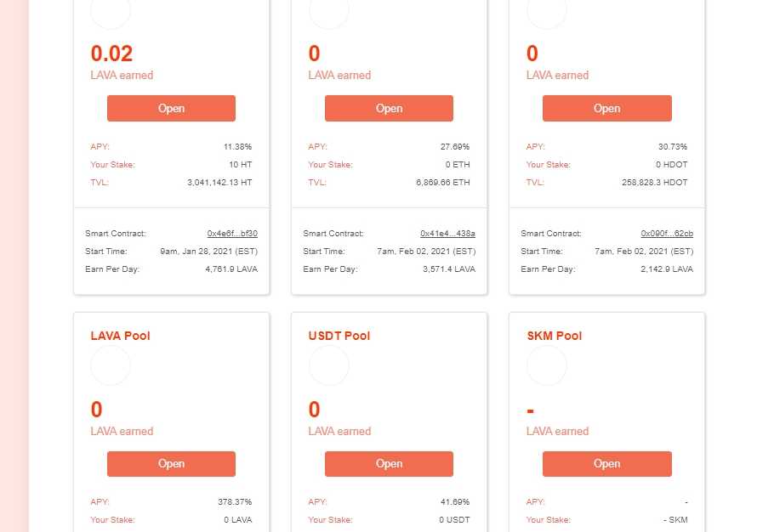Click the circular icon atop the ETH pool card

click(328, 12)
